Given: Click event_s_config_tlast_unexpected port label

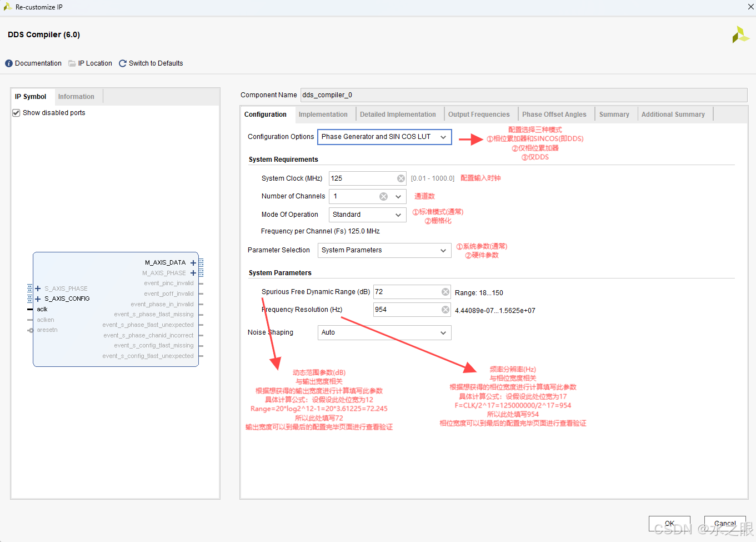Looking at the screenshot, I should click(148, 356).
